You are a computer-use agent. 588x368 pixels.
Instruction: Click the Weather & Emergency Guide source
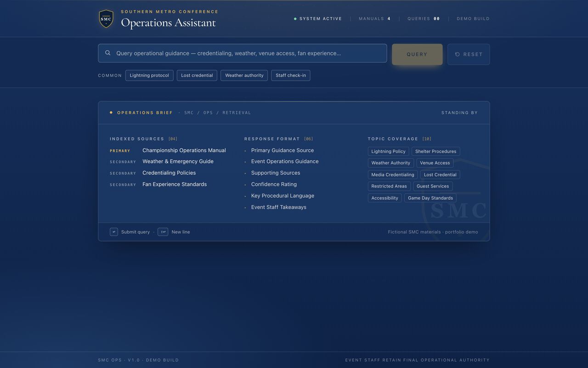[x=178, y=161]
